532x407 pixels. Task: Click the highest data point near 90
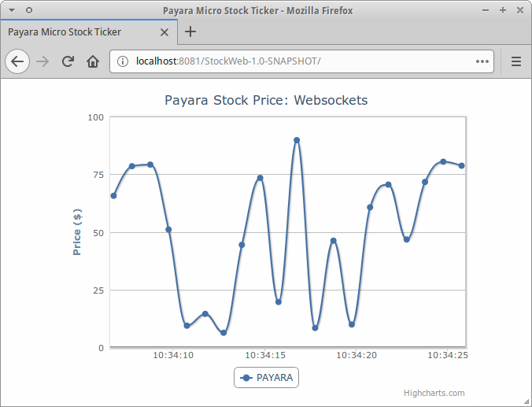(297, 140)
